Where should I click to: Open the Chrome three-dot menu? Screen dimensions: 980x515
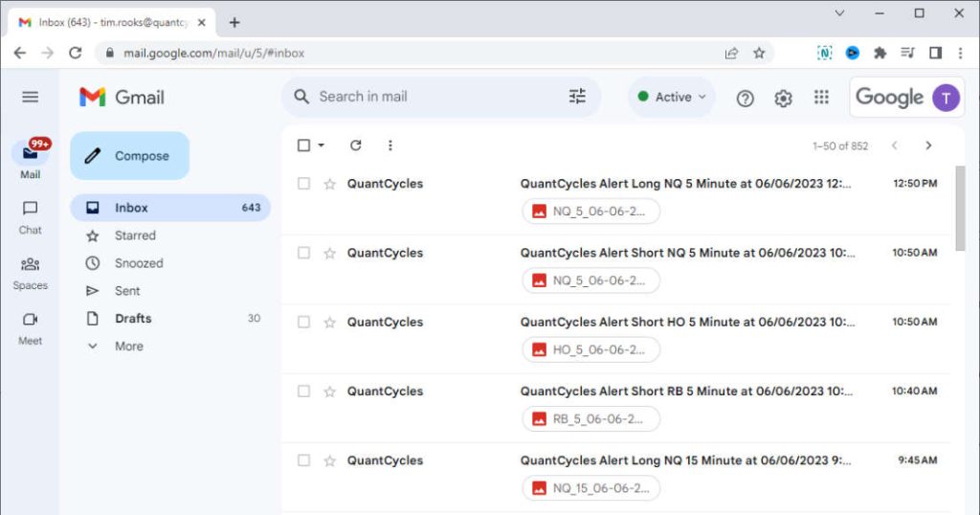961,53
